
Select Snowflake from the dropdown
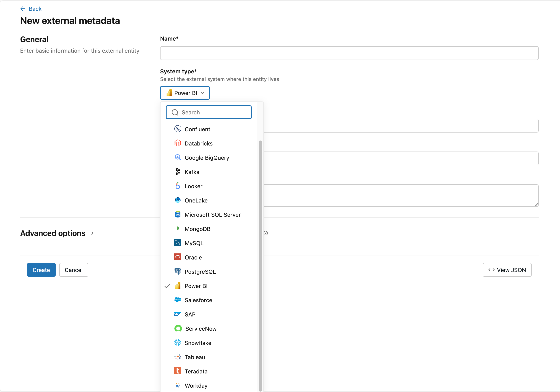(208, 343)
